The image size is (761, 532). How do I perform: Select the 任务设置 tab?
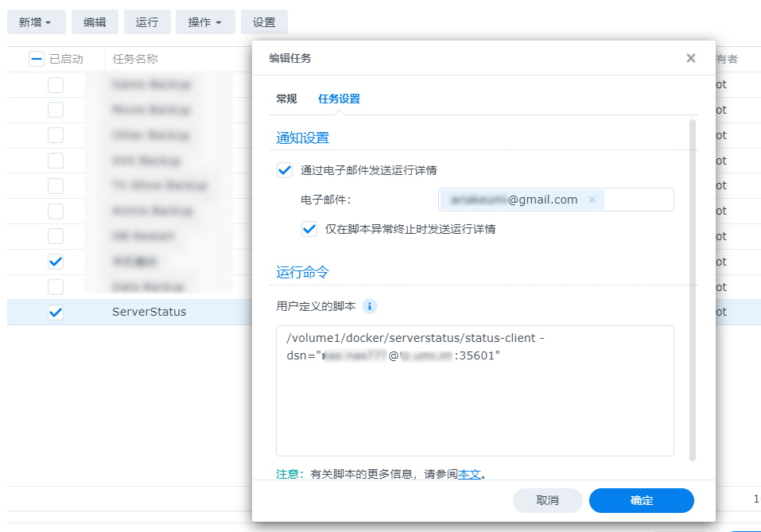(339, 99)
